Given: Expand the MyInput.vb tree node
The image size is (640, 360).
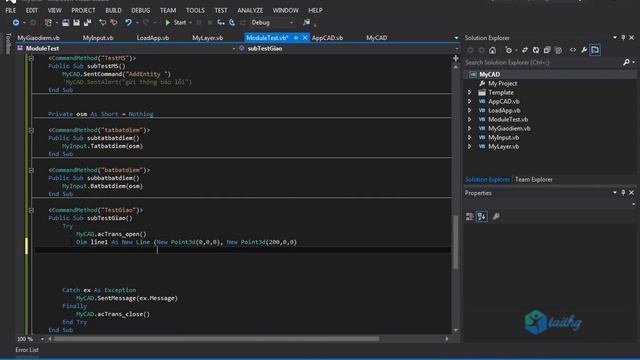Looking at the screenshot, I should pyautogui.click(x=469, y=138).
